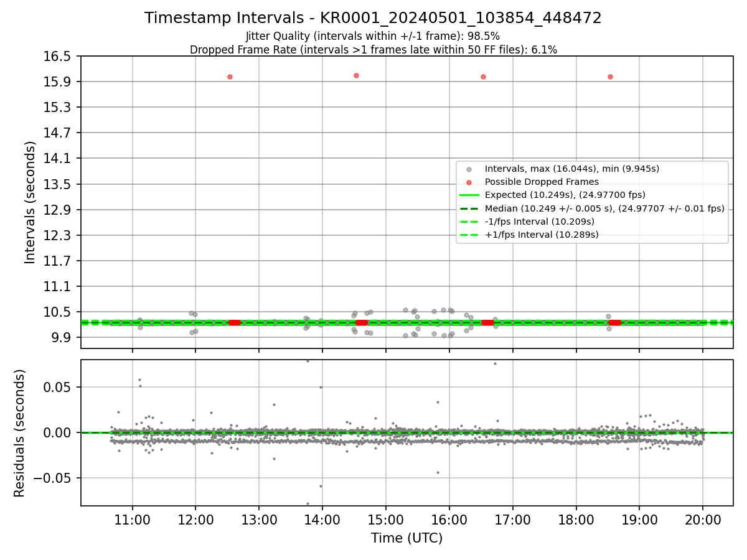Click the '15:00' time tick label
Screen dimensions: 747x560
pos(386,519)
